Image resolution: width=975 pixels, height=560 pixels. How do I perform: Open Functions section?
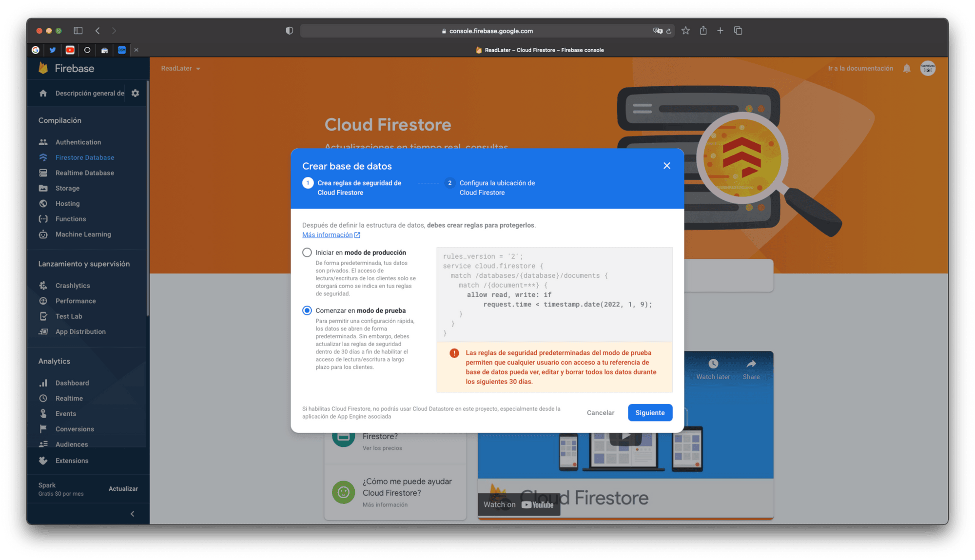tap(71, 218)
